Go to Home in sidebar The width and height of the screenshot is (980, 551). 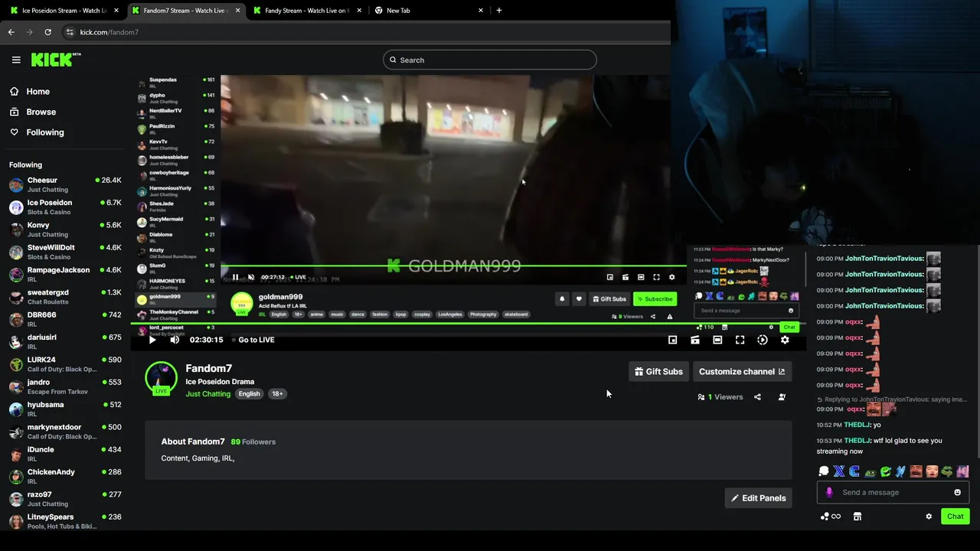(30, 91)
